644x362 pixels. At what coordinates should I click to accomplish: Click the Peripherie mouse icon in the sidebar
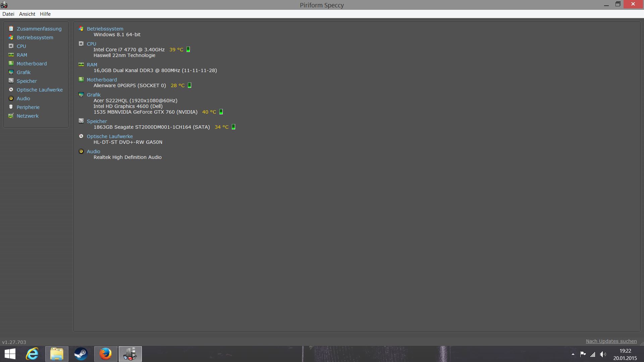click(x=11, y=107)
